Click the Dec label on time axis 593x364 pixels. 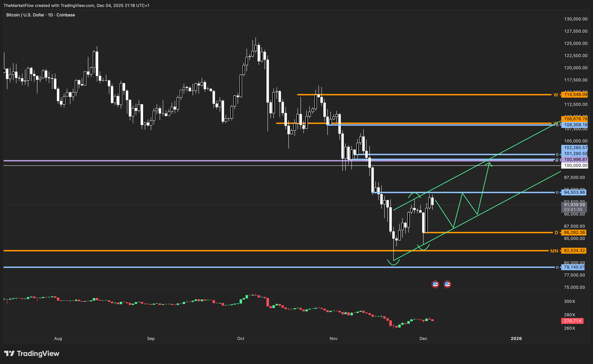point(423,339)
